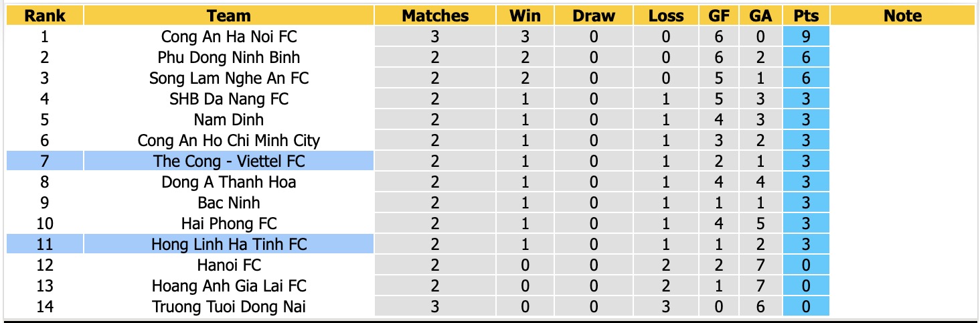Viewport: 980px width, 323px height.
Task: Open the Song Lam Nghe An FC team
Action: [229, 78]
